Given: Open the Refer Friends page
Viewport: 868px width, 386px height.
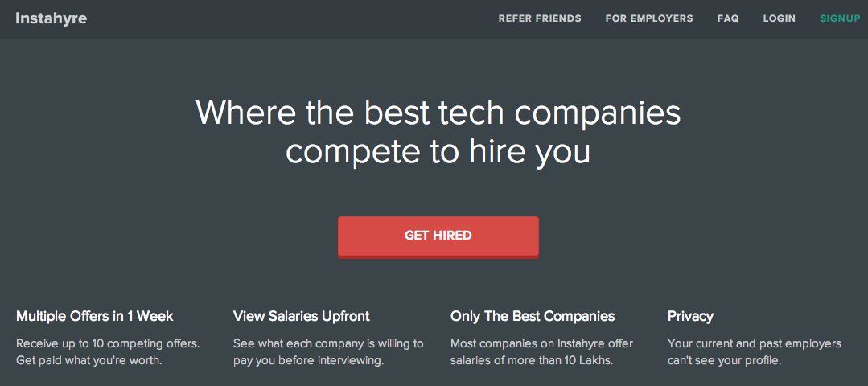Looking at the screenshot, I should (540, 18).
